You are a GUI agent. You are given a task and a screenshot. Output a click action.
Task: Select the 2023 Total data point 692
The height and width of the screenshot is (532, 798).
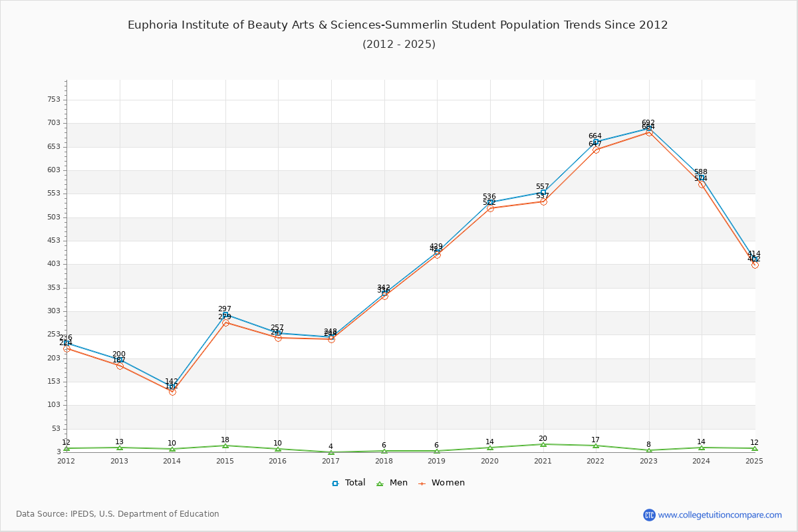(x=649, y=129)
